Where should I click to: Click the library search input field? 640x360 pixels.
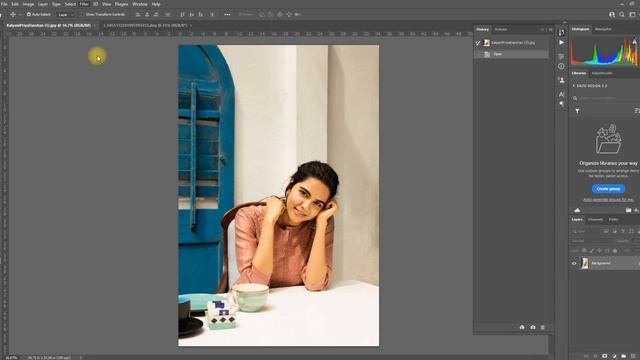tap(605, 98)
